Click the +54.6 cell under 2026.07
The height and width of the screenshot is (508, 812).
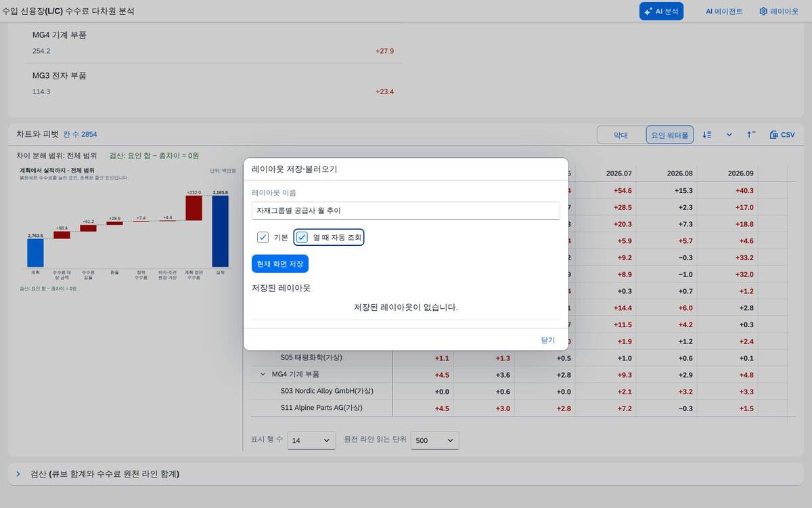point(623,191)
